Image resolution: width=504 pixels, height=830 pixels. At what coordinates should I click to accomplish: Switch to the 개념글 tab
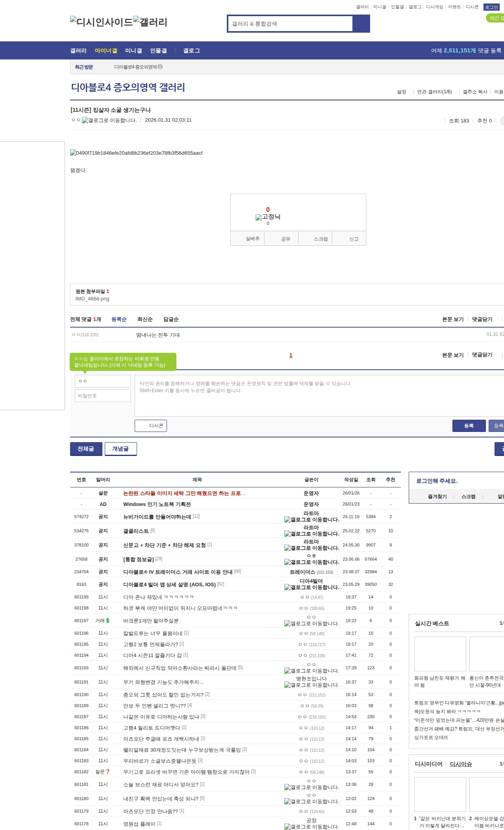tap(120, 449)
